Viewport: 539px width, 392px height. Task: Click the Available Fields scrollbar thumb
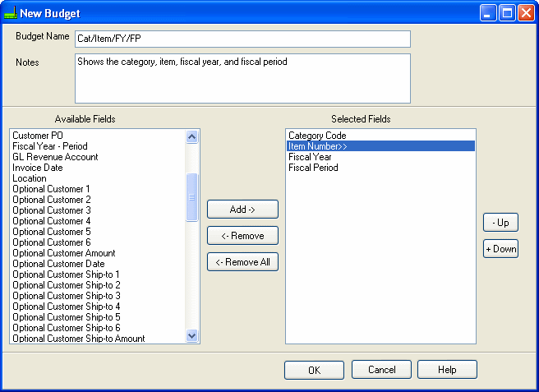pyautogui.click(x=192, y=197)
